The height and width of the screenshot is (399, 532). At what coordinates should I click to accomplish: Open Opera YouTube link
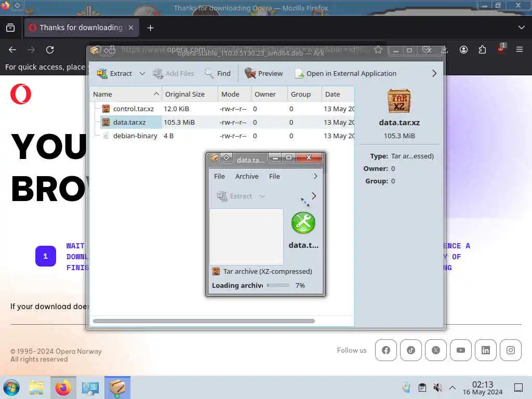(x=461, y=350)
